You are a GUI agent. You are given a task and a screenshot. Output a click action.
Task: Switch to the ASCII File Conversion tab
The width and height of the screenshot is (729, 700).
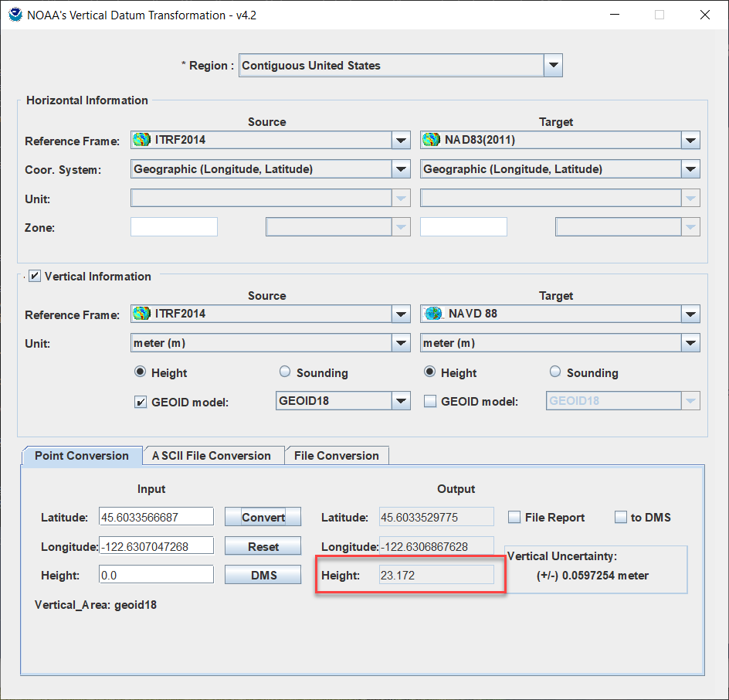[212, 456]
